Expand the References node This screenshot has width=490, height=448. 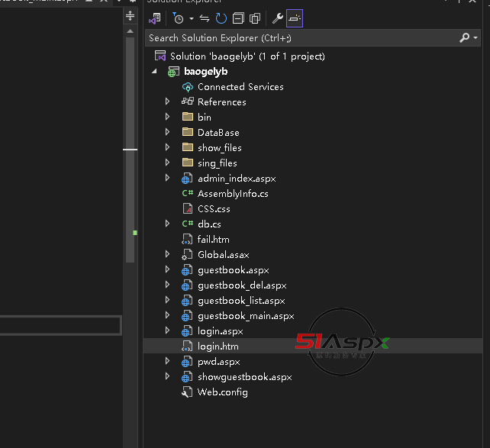click(168, 102)
